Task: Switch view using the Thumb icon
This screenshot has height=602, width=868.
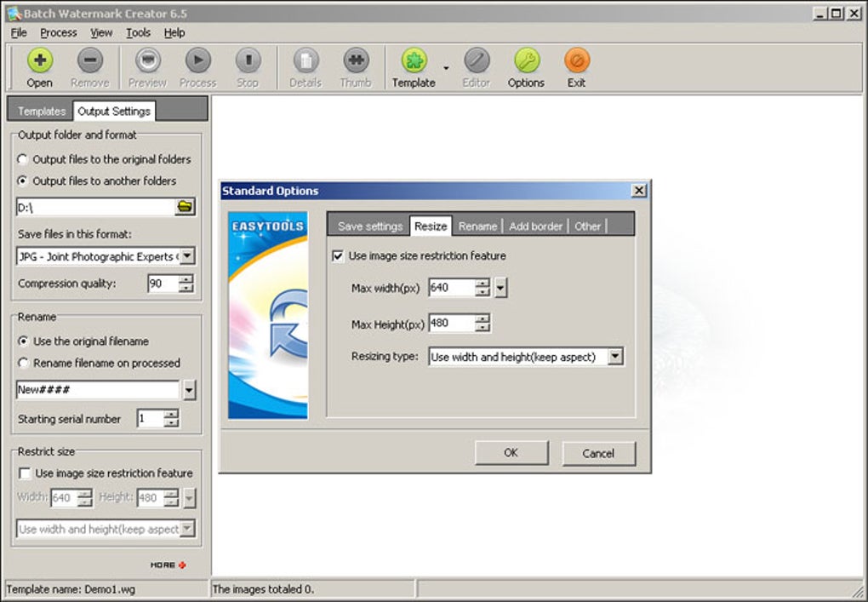Action: [356, 67]
